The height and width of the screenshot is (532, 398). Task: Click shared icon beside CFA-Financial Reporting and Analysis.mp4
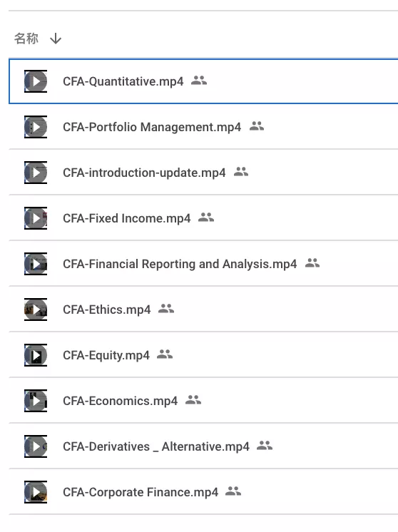[x=312, y=263]
